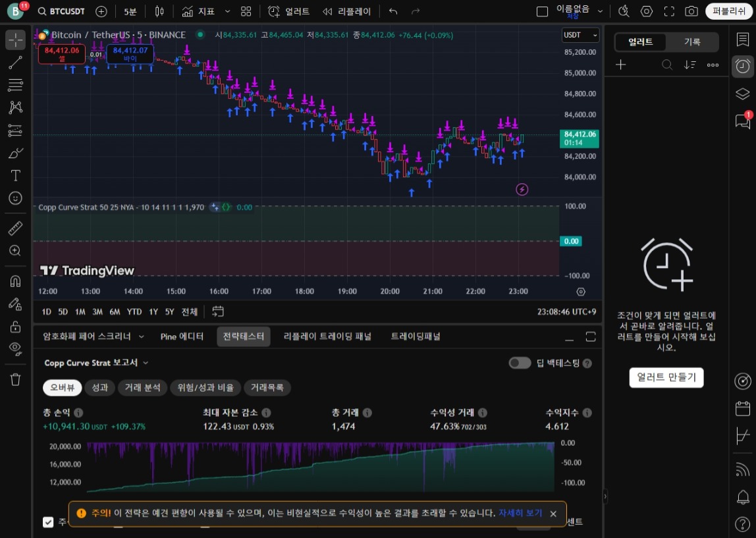The width and height of the screenshot is (756, 538).
Task: Open the candlestick chart type selector
Action: tap(159, 12)
